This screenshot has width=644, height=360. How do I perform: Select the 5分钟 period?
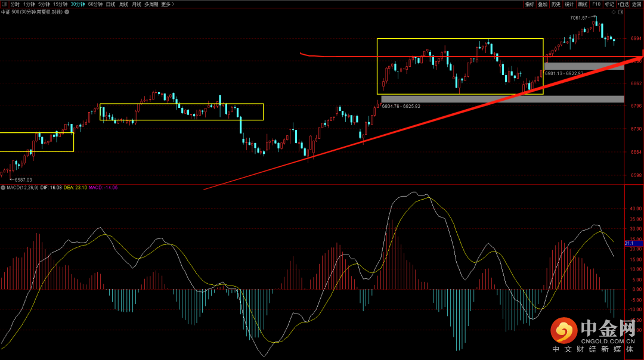45,4
